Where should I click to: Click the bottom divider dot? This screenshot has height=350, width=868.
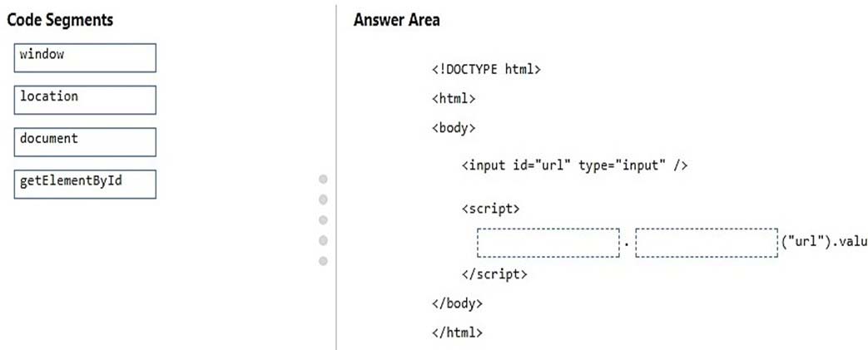pyautogui.click(x=323, y=261)
